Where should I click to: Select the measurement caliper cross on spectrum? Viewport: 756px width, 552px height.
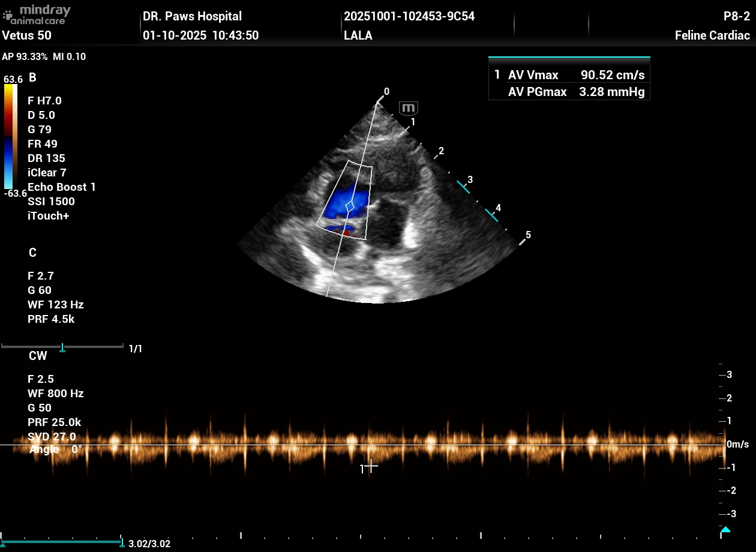371,466
